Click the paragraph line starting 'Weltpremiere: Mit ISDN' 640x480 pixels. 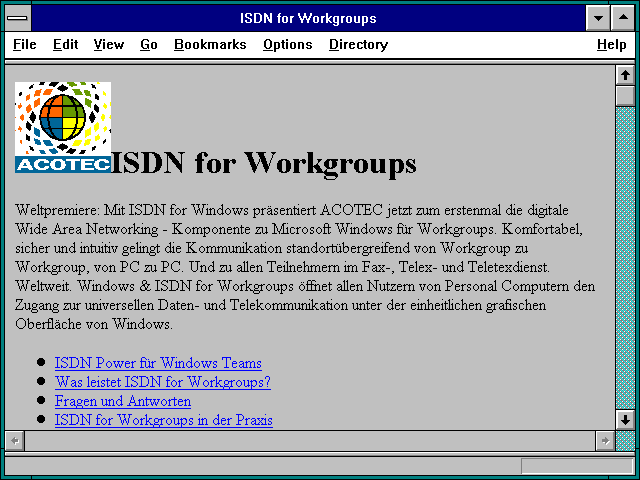(x=292, y=210)
